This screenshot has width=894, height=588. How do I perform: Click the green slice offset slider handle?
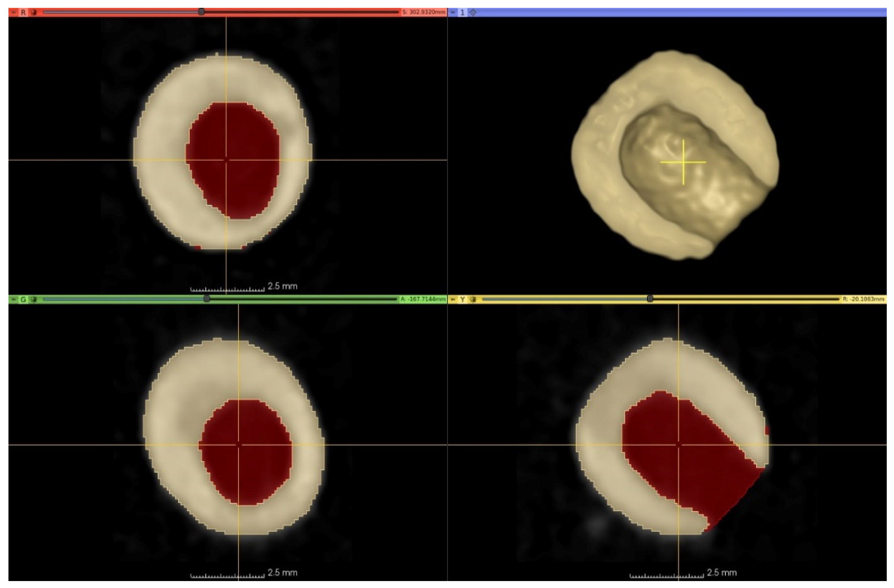(207, 299)
